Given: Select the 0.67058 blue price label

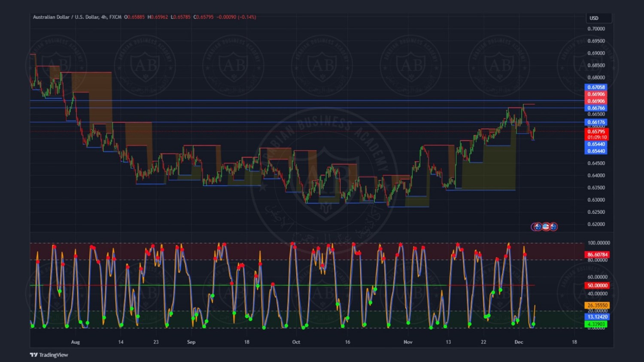Looking at the screenshot, I should coord(596,87).
